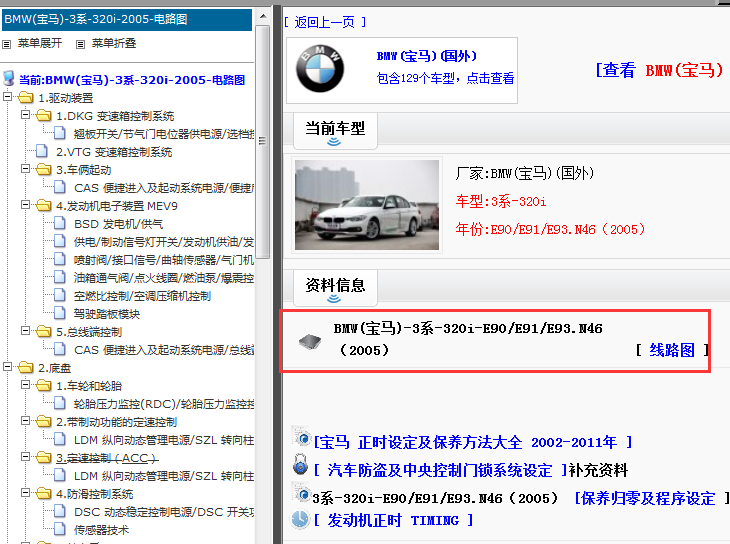Click the white BMW car thumbnail
The width and height of the screenshot is (730, 544).
(367, 205)
